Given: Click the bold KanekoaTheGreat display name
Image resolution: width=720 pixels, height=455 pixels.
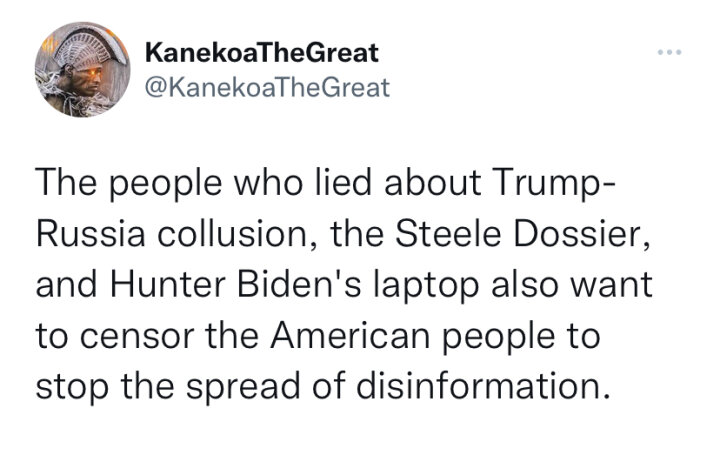Looking at the screenshot, I should click(x=262, y=52).
